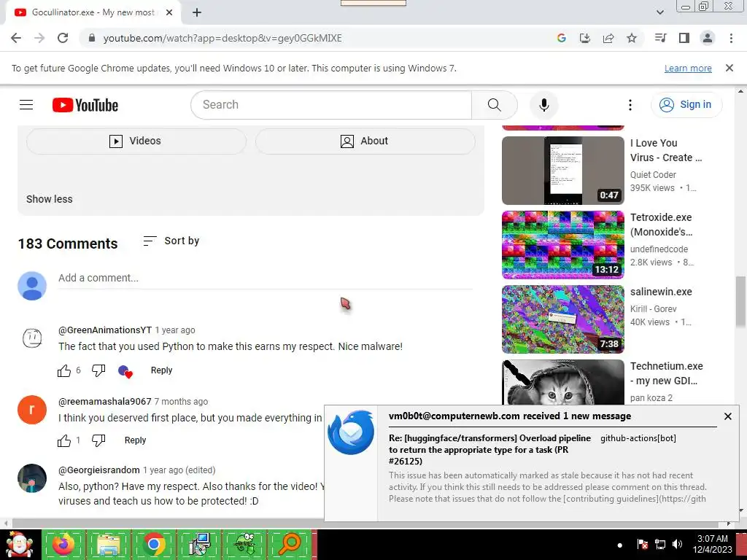Like GreenAnimationsYT's comment
Viewport: 747px width, 560px height.
pyautogui.click(x=64, y=370)
